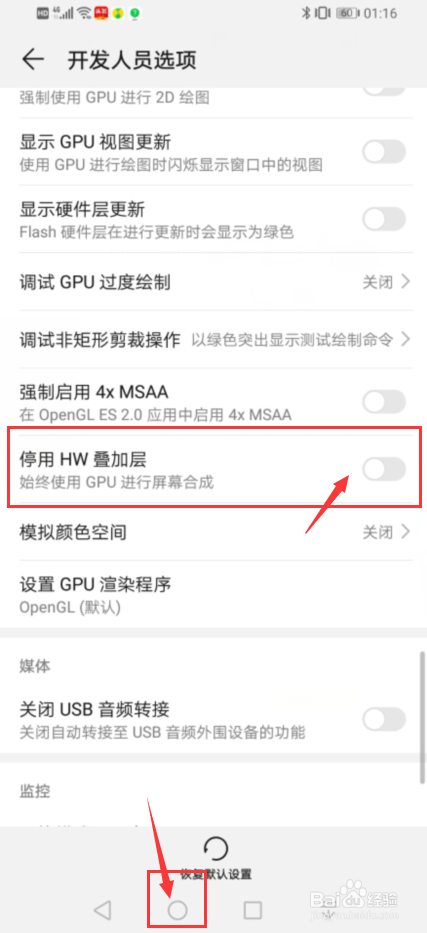Expand 模拟颜色空间 chevron
Screen dimensions: 427x933
tap(406, 531)
